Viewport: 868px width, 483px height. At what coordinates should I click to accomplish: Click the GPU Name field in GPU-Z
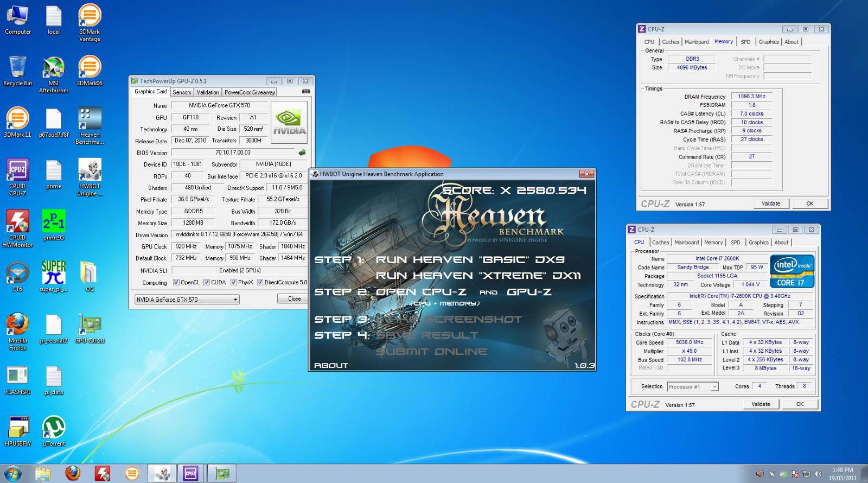[x=219, y=105]
